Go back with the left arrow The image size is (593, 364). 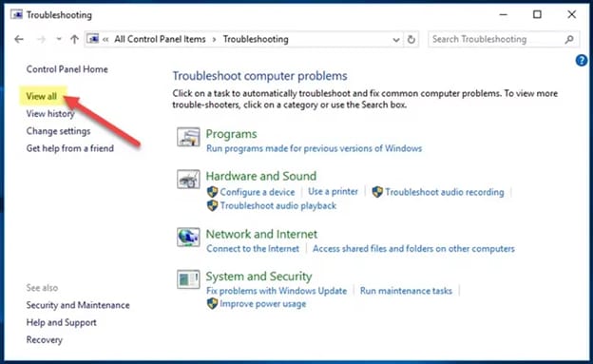[19, 39]
